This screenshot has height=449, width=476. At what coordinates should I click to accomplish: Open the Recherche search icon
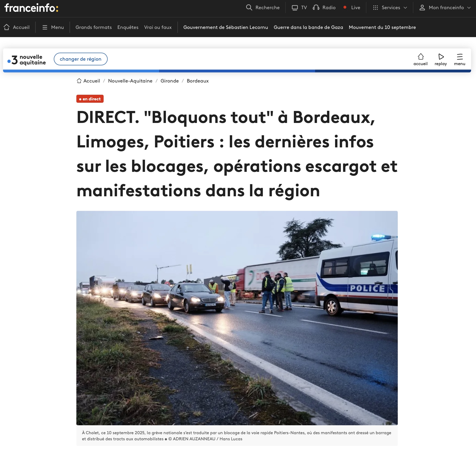click(249, 8)
